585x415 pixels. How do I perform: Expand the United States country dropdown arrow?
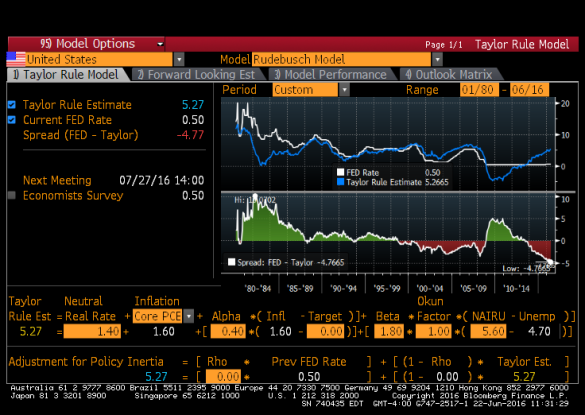click(179, 59)
